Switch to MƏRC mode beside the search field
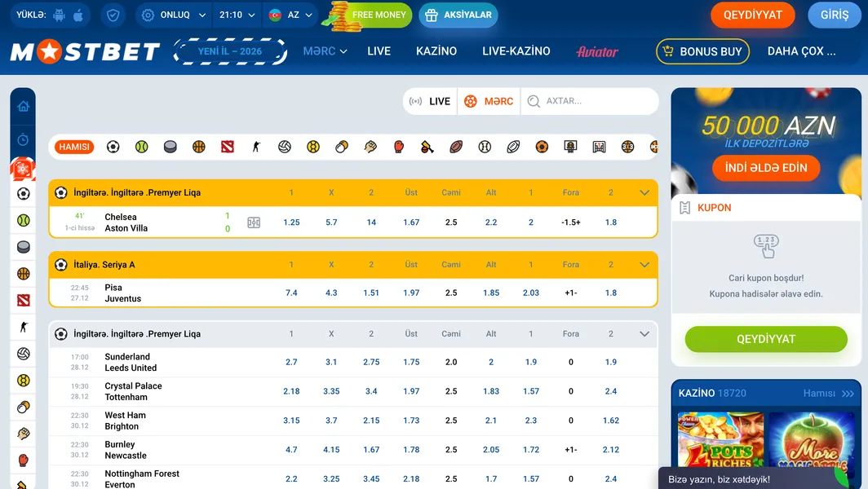The image size is (868, 489). (x=489, y=101)
